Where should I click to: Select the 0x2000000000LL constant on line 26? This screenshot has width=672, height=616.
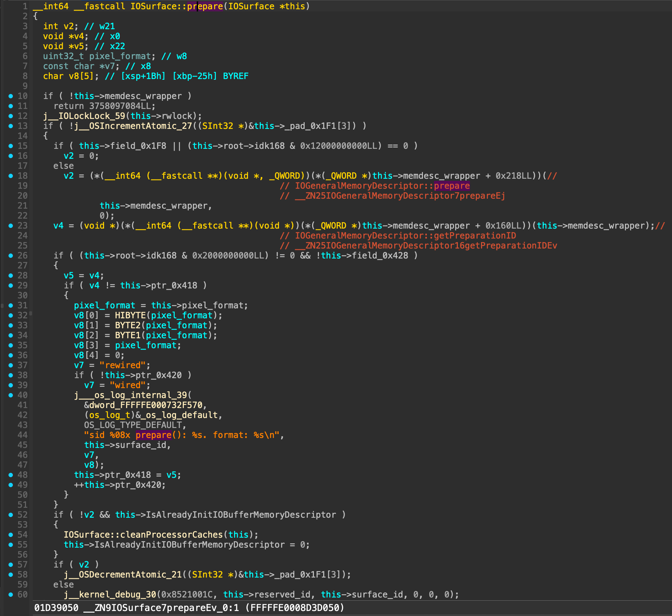pos(228,255)
